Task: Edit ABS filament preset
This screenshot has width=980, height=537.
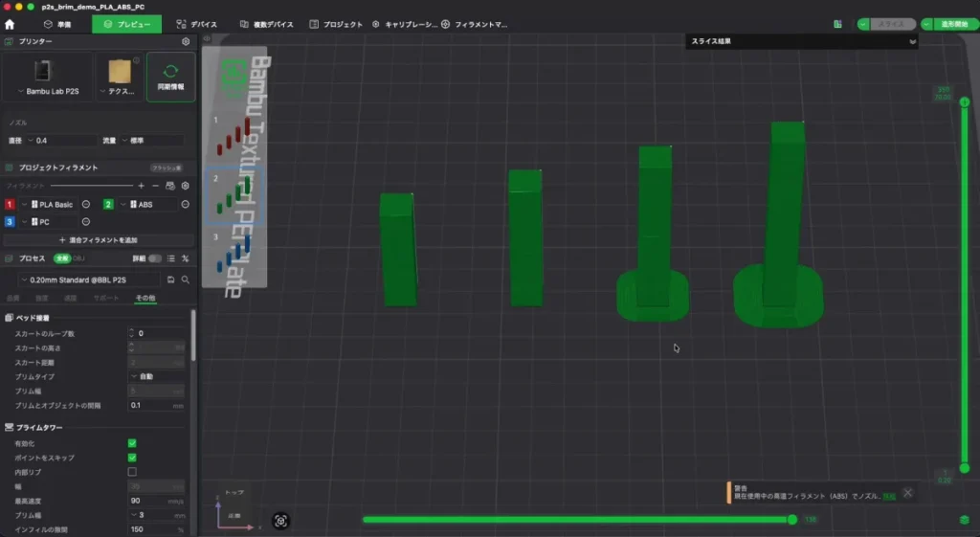Action: pyautogui.click(x=185, y=205)
